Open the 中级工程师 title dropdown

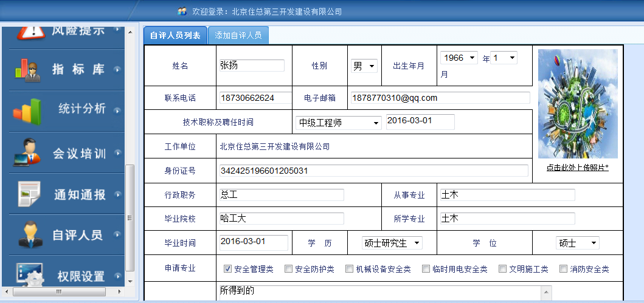(x=338, y=123)
